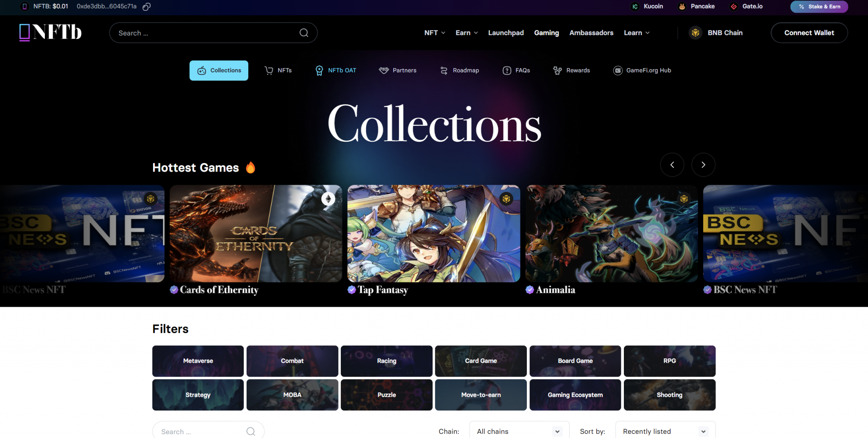Toggle the Racing filter

[387, 361]
